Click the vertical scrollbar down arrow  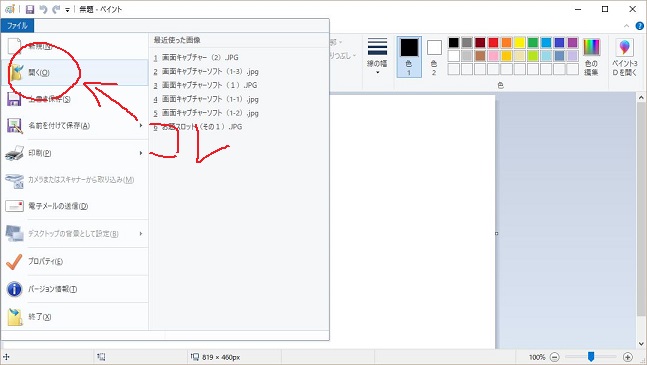(x=641, y=343)
